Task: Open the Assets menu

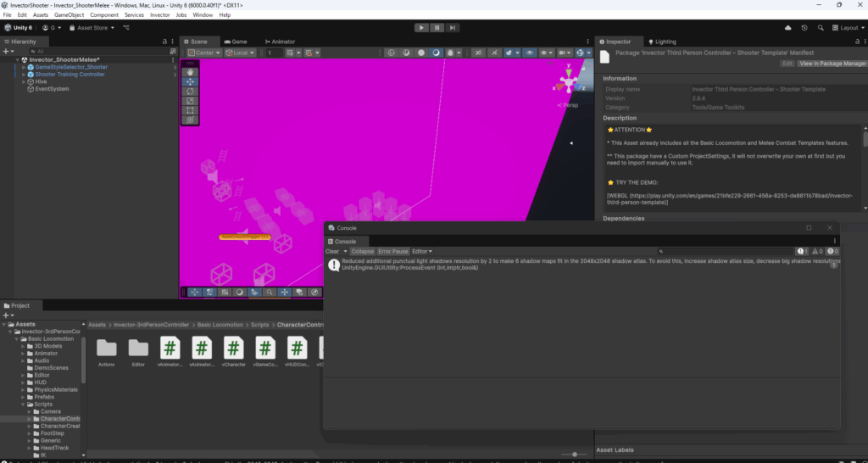Action: (x=41, y=15)
